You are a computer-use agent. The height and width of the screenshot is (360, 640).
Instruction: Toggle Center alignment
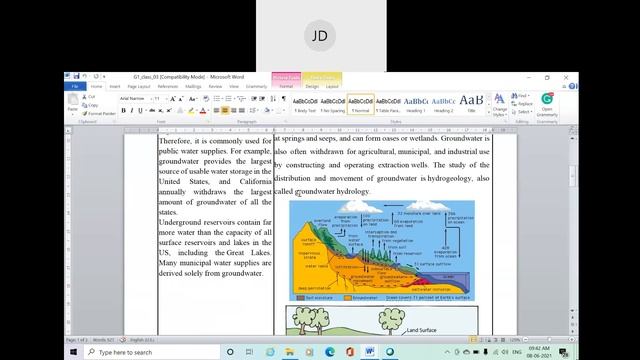(x=225, y=111)
